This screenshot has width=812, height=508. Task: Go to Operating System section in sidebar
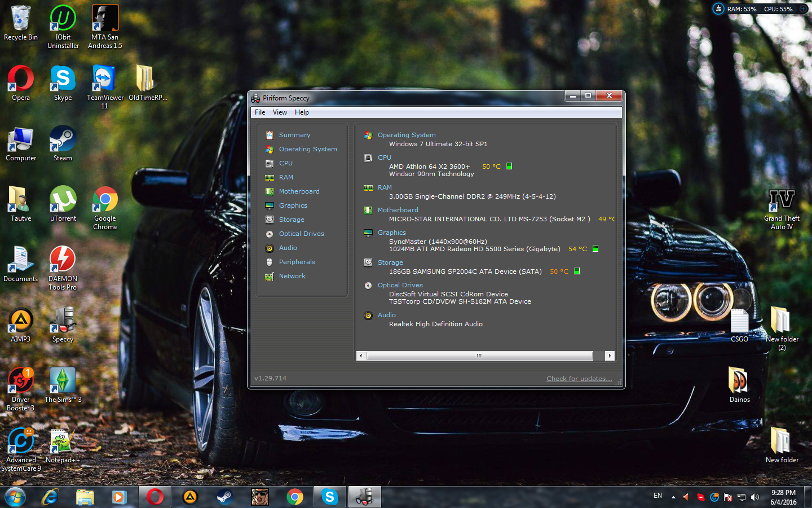(x=308, y=149)
